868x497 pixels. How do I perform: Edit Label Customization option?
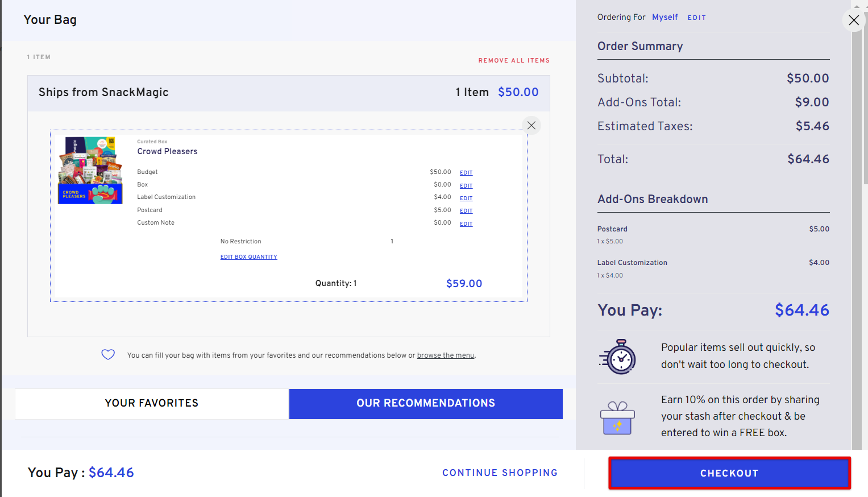pos(466,198)
